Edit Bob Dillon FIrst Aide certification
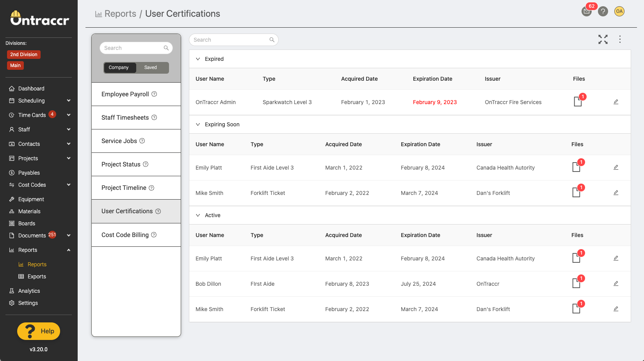Image resolution: width=644 pixels, height=361 pixels. pyautogui.click(x=616, y=283)
